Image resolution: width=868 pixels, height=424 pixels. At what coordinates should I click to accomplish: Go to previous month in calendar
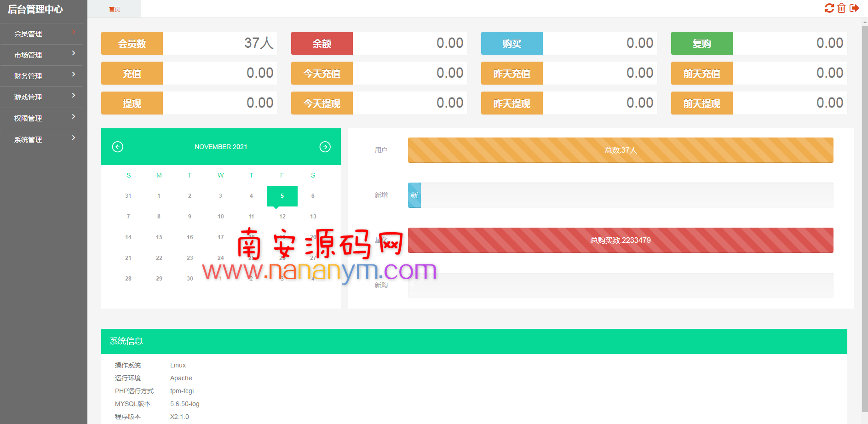pos(118,147)
